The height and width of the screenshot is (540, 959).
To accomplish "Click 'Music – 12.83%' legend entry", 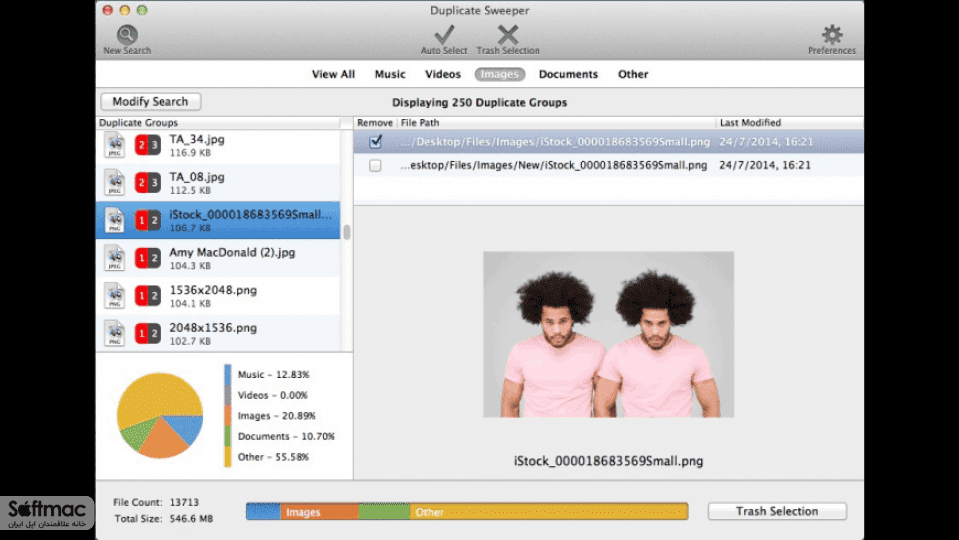I will pos(273,374).
